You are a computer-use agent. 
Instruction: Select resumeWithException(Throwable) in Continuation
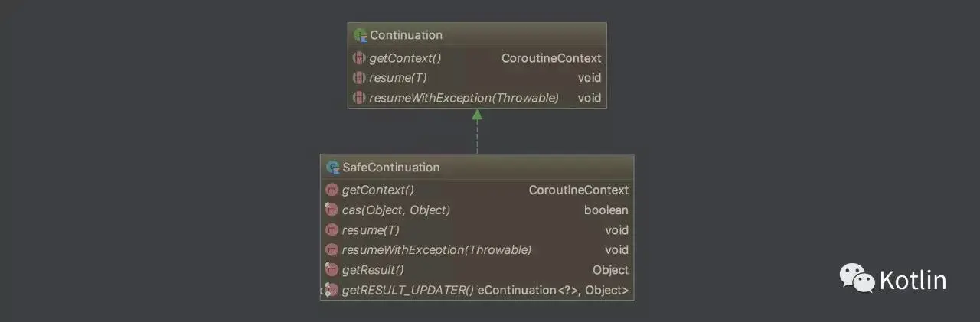[x=464, y=98]
